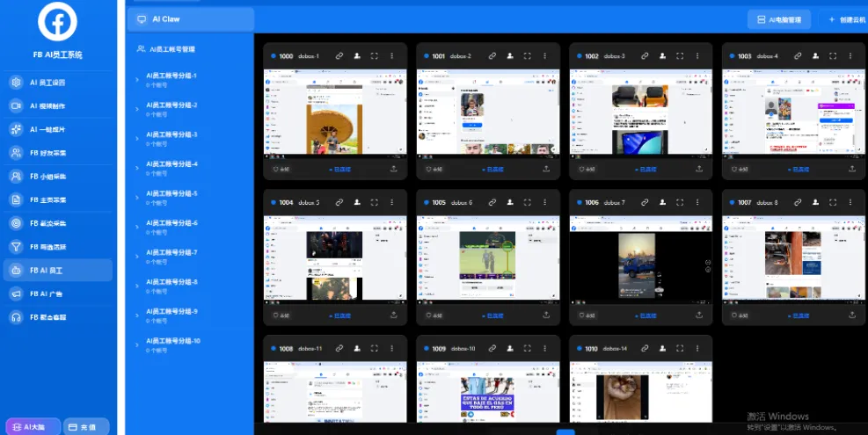This screenshot has height=435, width=868.
Task: Open the FB 小组采集 menu item
Action: [x=57, y=176]
